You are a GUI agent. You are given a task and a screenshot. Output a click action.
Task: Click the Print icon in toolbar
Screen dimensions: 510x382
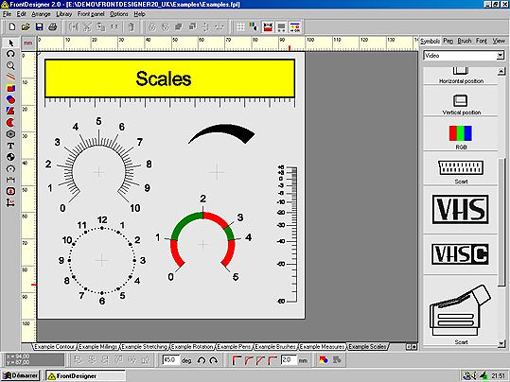coord(53,27)
